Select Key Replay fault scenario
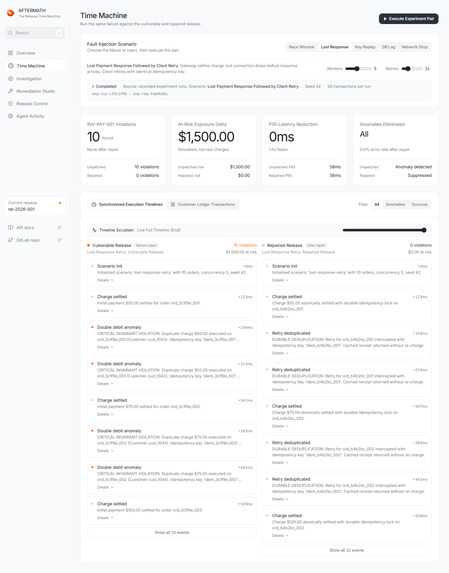 [x=365, y=47]
